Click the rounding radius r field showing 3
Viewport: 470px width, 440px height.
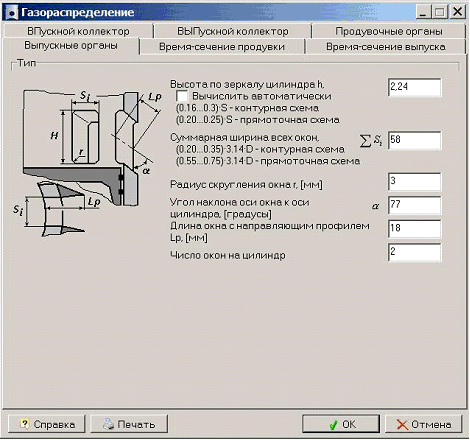point(415,181)
